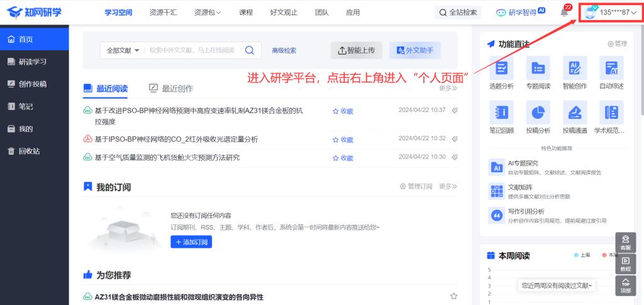
Task: Open the 选题分析 function icon
Action: point(501,68)
